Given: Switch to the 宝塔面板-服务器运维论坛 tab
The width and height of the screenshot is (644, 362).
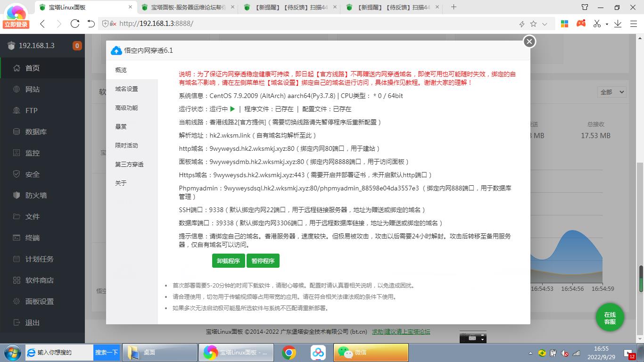Looking at the screenshot, I should pyautogui.click(x=188, y=8).
